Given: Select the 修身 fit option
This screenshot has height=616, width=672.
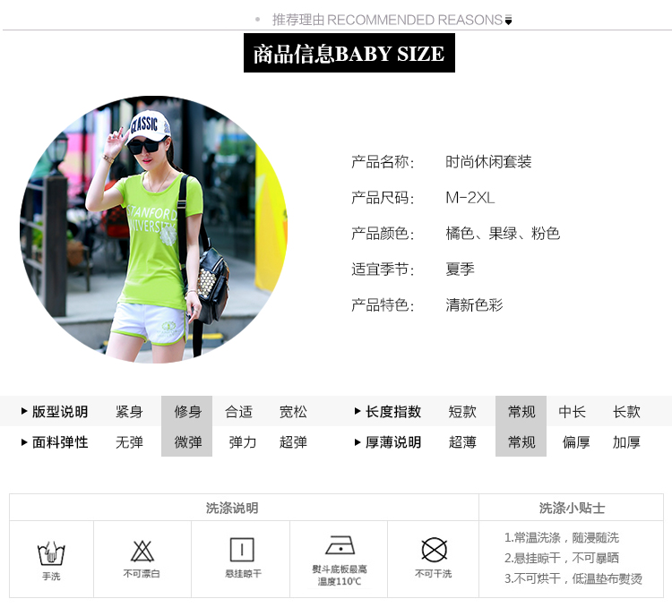Looking at the screenshot, I should pyautogui.click(x=187, y=412).
